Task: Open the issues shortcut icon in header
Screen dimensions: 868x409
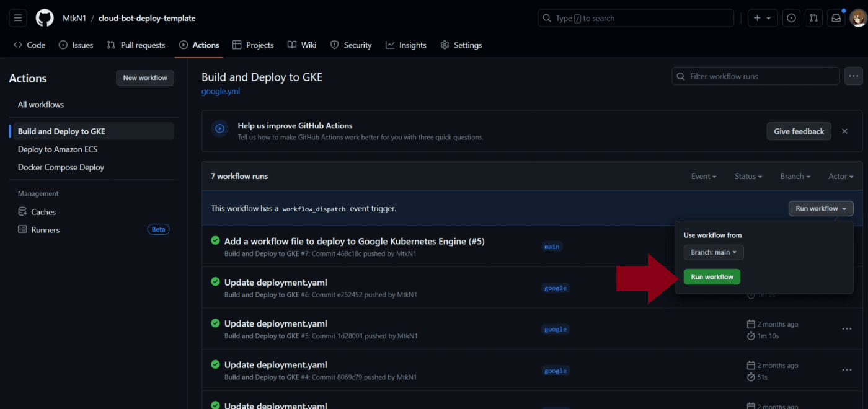Action: pos(791,18)
